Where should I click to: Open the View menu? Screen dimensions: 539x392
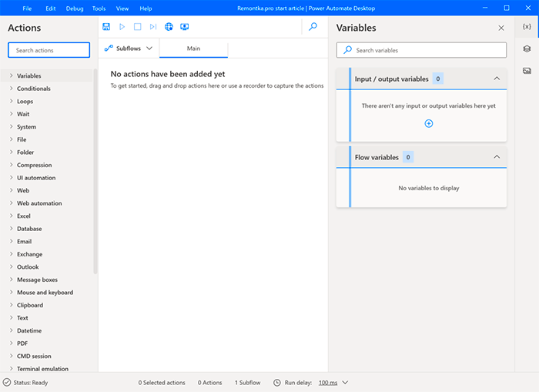(x=122, y=8)
